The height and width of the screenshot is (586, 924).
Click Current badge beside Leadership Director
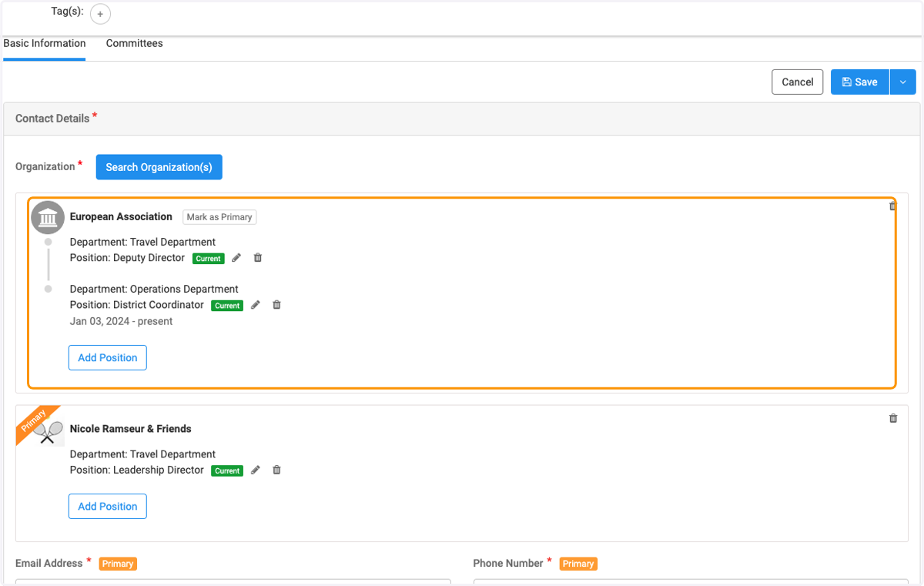(227, 470)
